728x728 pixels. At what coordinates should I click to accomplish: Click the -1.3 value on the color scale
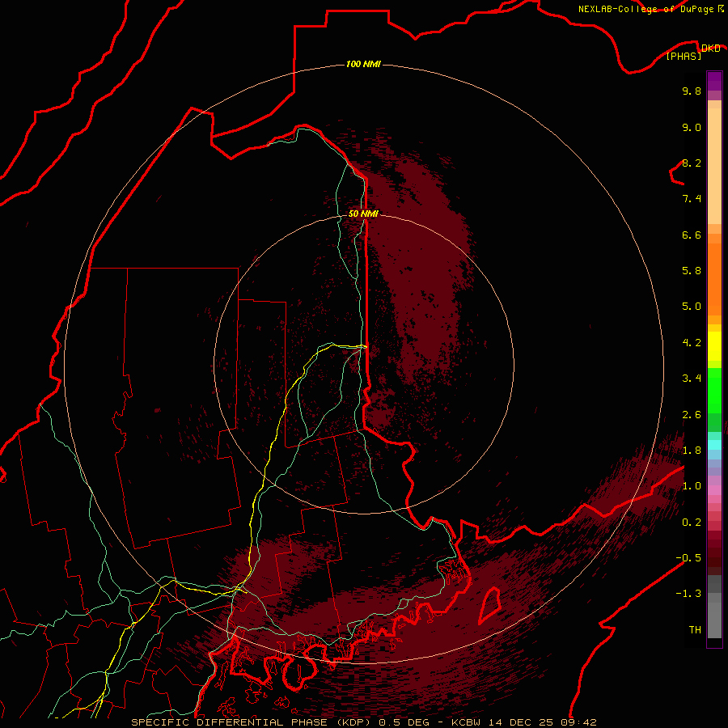(688, 594)
